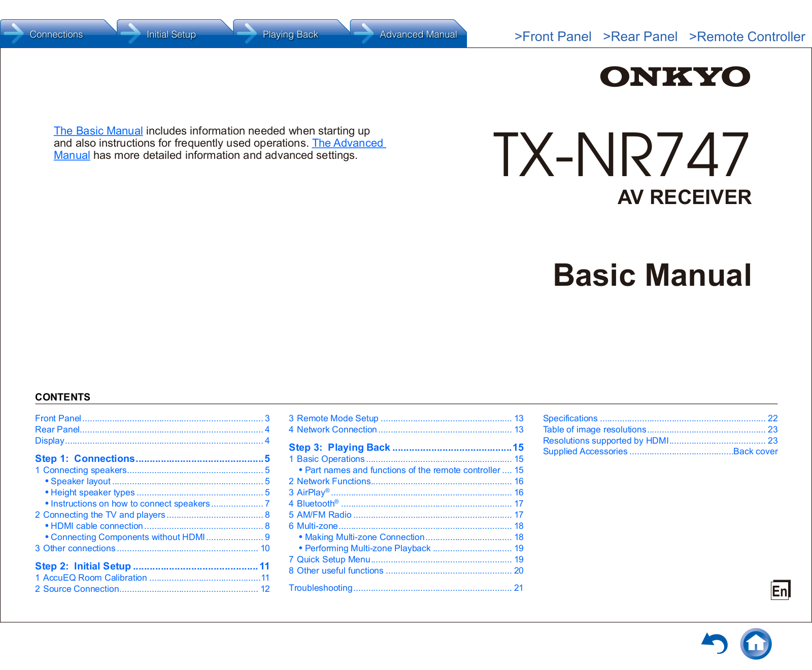812x670 pixels.
Task: Open Front Panel contents entry
Action: click(152, 418)
